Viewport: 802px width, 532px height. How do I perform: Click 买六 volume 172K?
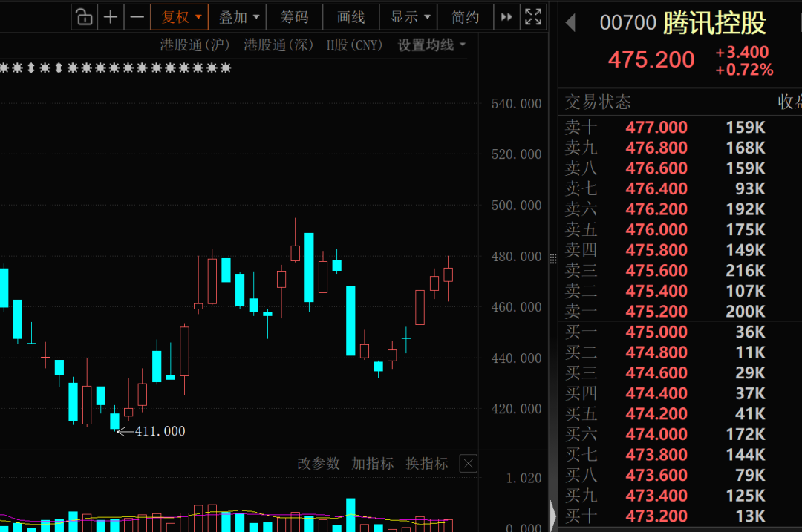point(746,434)
